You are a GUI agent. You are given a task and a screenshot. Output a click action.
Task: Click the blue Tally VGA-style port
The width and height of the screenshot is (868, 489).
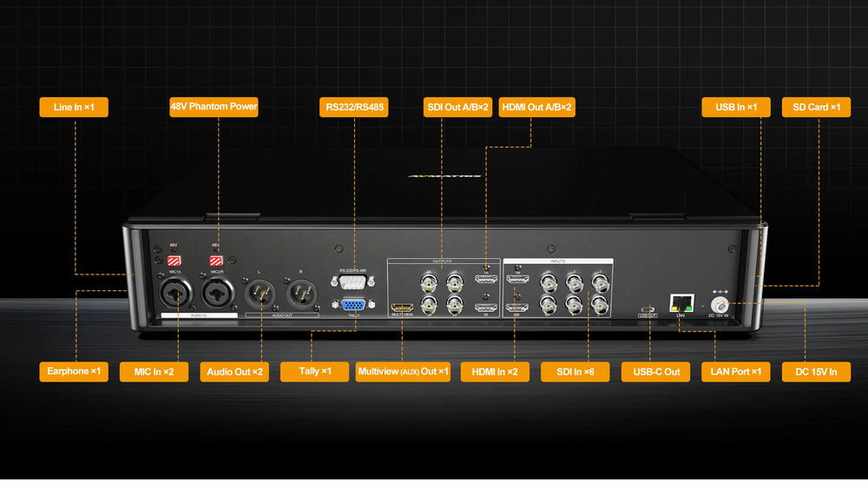click(x=352, y=305)
